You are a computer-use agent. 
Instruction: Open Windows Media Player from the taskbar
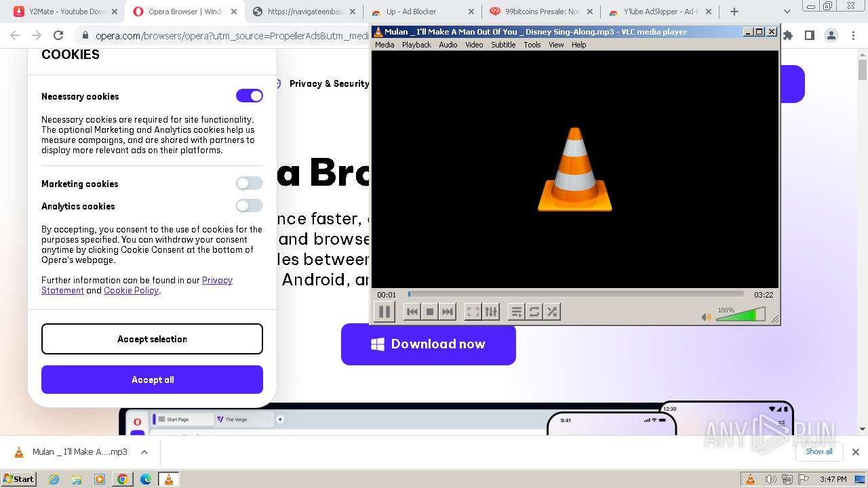click(100, 479)
